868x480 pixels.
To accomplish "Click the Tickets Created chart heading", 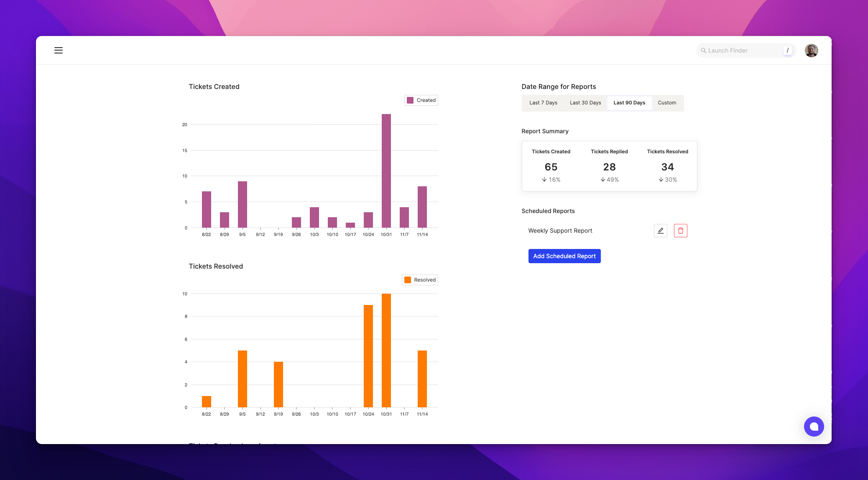I will click(214, 86).
